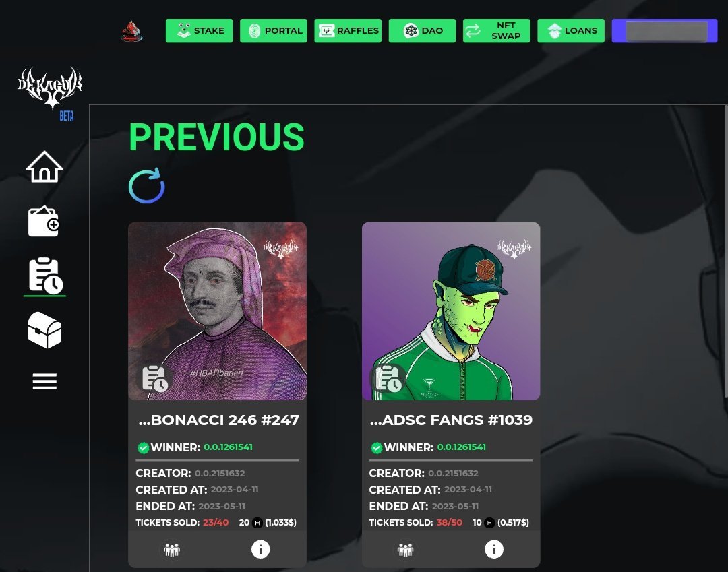Open the Loans section

pyautogui.click(x=571, y=30)
